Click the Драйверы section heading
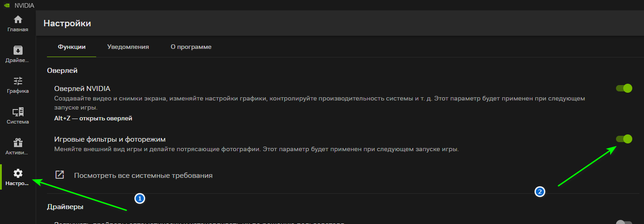Image resolution: width=644 pixels, height=224 pixels. [x=65, y=207]
